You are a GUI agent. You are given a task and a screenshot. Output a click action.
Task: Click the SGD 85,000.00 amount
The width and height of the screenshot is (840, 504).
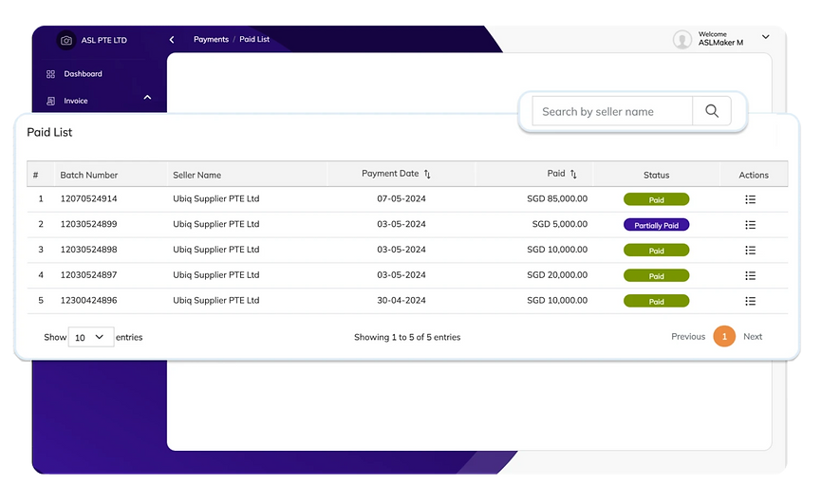click(x=557, y=198)
